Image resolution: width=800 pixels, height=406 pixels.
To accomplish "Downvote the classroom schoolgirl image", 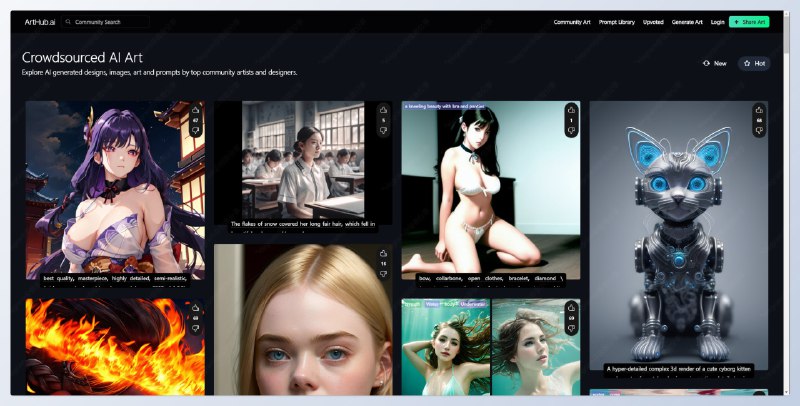I will 383,131.
